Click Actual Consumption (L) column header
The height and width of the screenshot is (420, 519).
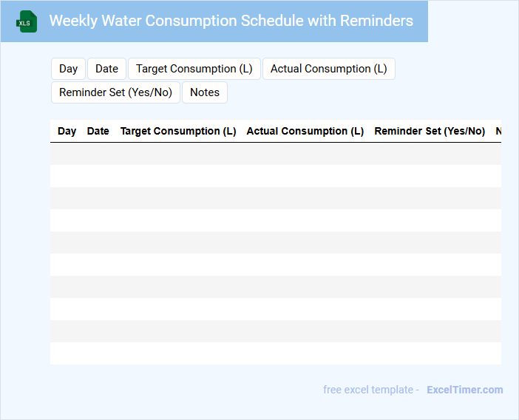pyautogui.click(x=305, y=131)
